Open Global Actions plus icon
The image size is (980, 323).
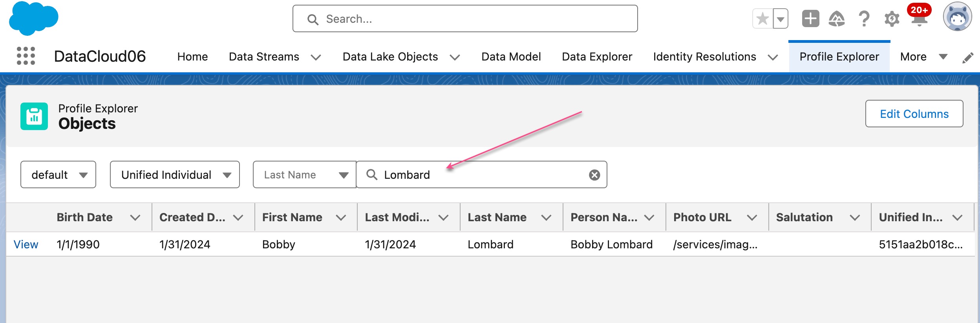coord(810,18)
